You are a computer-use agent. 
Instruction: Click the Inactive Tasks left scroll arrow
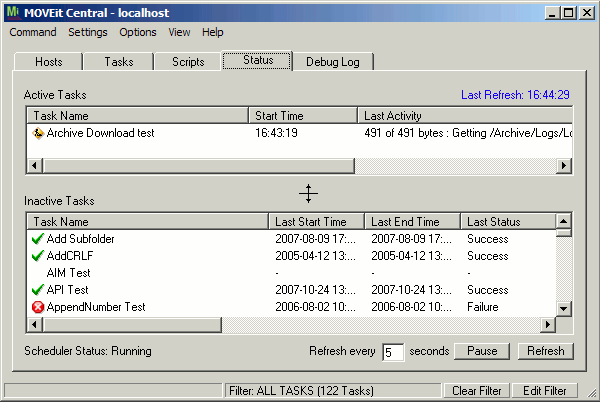[35, 324]
